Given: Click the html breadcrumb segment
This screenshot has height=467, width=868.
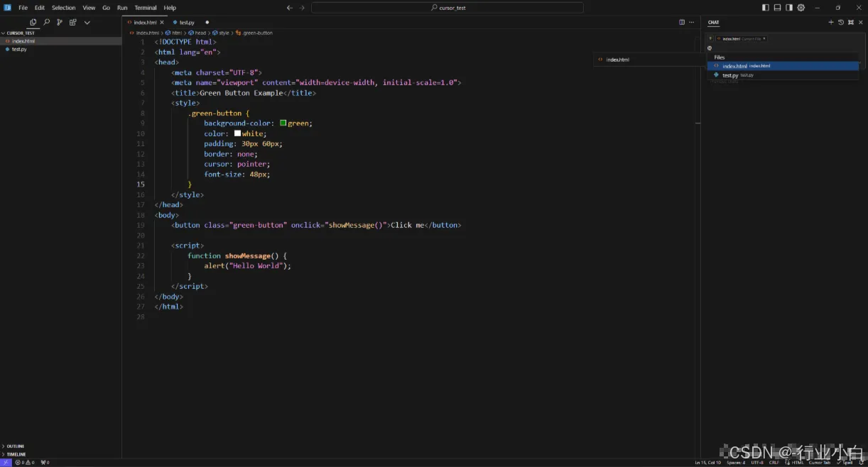Looking at the screenshot, I should coord(174,33).
